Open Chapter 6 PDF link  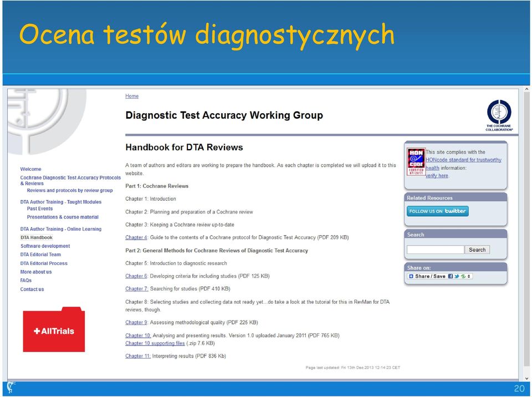tap(136, 276)
